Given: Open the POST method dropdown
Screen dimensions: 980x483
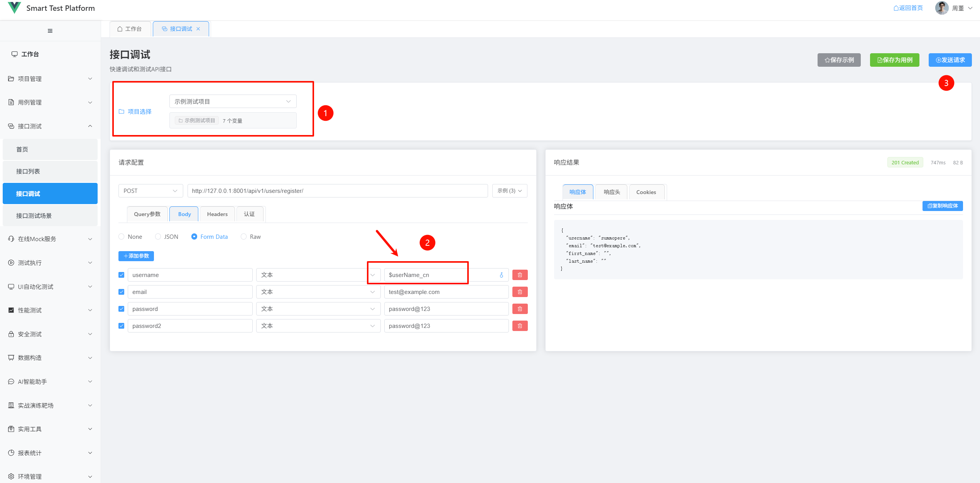Looking at the screenshot, I should 150,191.
